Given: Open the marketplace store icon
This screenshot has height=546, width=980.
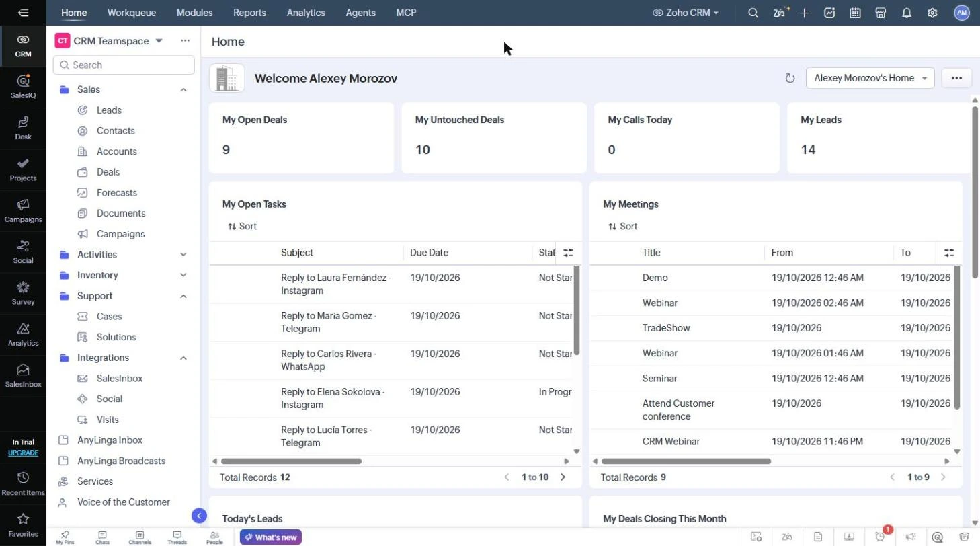Looking at the screenshot, I should (x=881, y=13).
